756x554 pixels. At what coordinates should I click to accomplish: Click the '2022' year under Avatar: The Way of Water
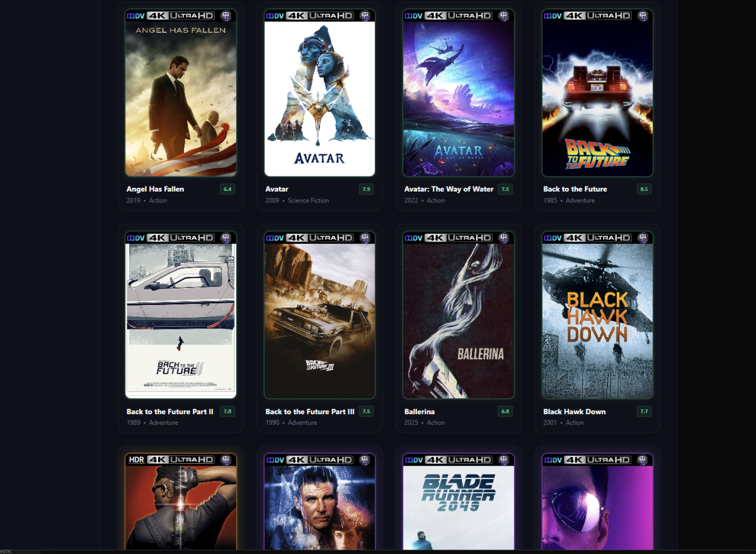411,200
